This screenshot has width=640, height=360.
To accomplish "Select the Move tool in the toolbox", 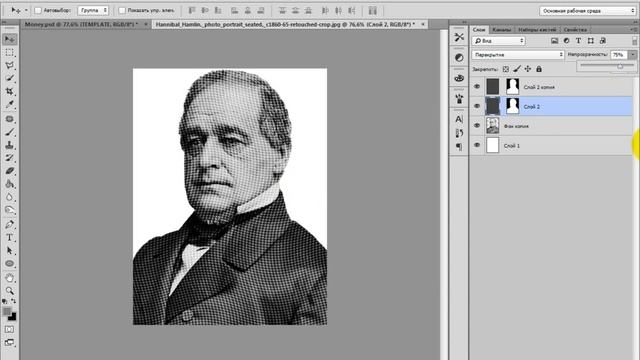I will [x=10, y=39].
